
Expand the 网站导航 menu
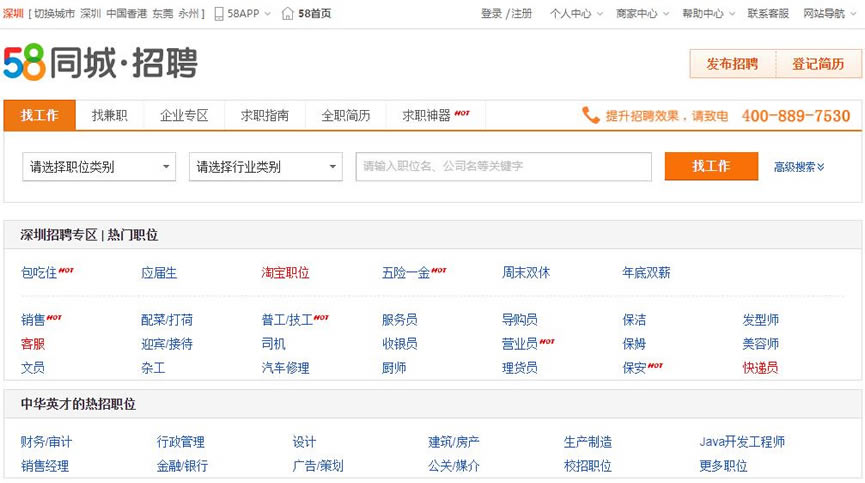(x=829, y=13)
